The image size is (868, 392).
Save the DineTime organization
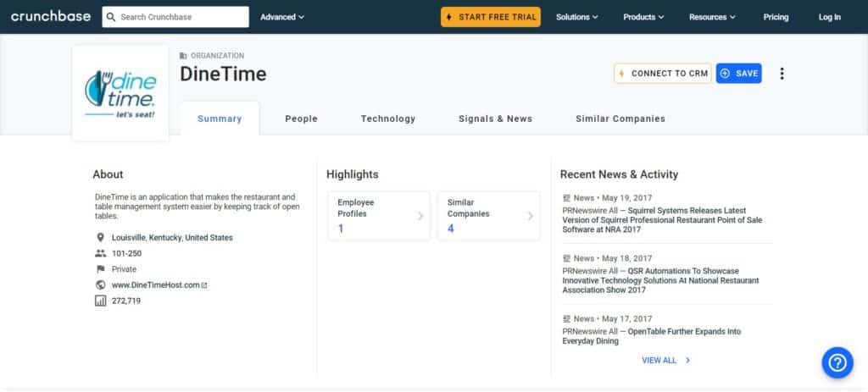738,74
